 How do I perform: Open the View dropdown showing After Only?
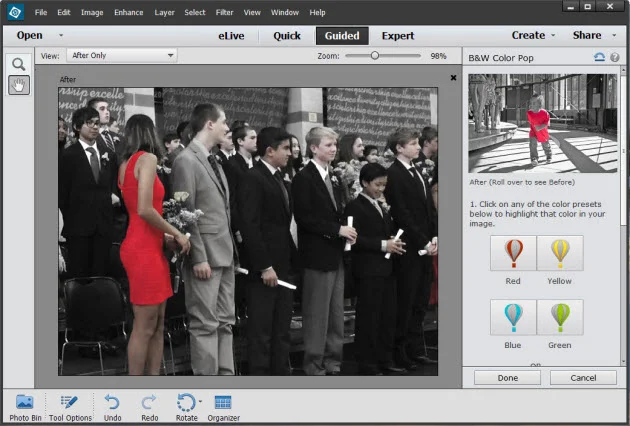pos(122,55)
